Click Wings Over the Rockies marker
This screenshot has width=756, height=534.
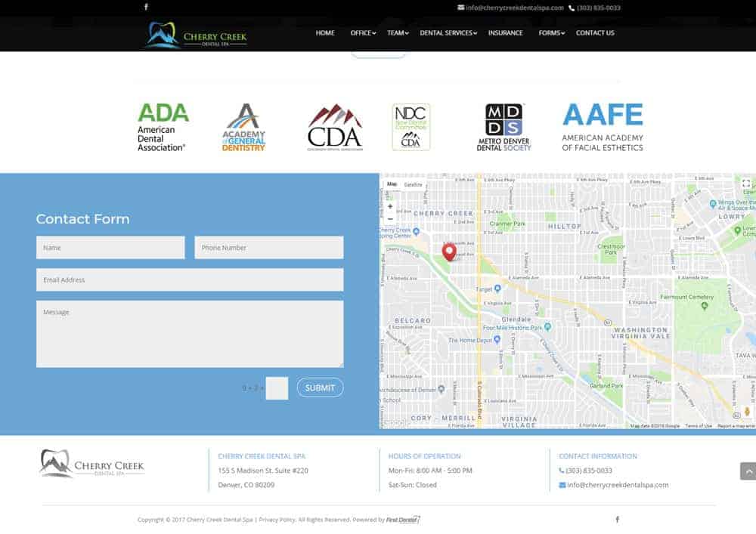713,204
